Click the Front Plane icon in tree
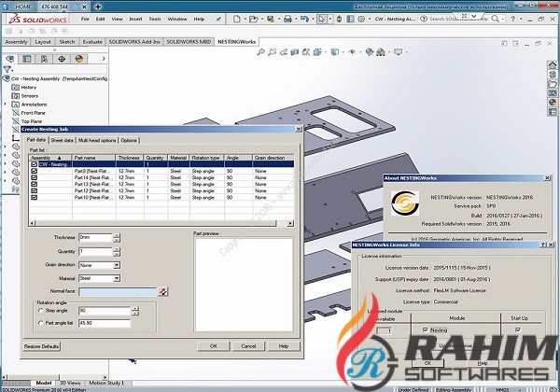 [15, 112]
